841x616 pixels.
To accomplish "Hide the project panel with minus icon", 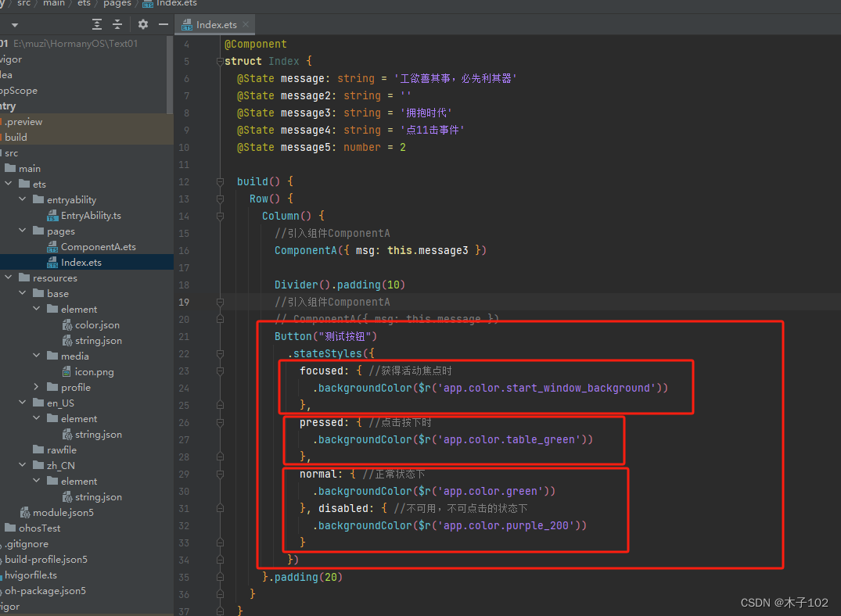I will click(164, 24).
